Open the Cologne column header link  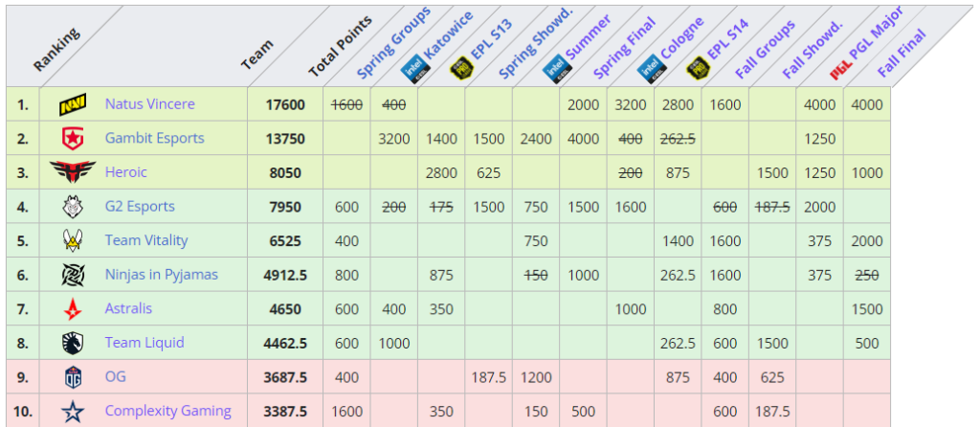point(681,37)
